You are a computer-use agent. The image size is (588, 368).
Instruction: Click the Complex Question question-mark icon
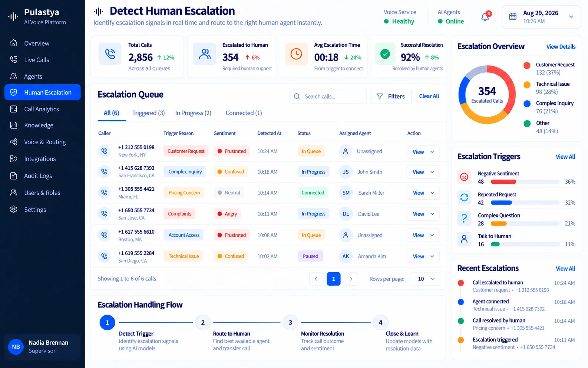pyautogui.click(x=464, y=218)
